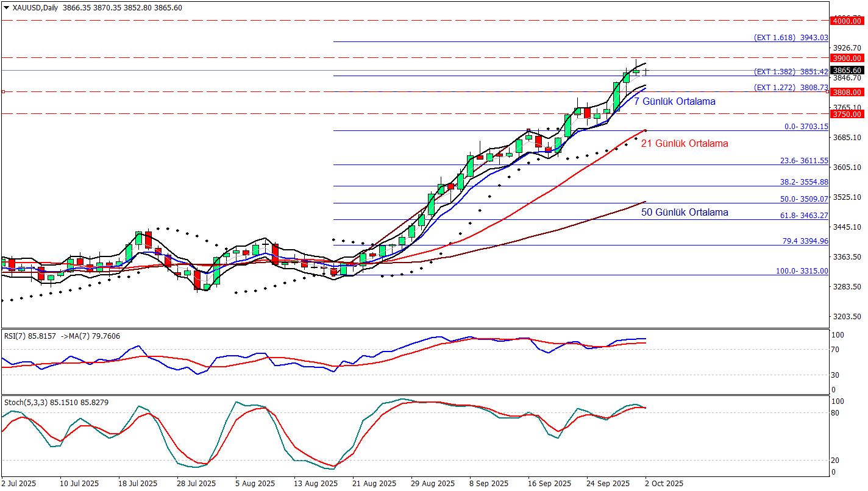The image size is (868, 491).
Task: Click the red square handle on the 3808 line
Action: [3, 92]
